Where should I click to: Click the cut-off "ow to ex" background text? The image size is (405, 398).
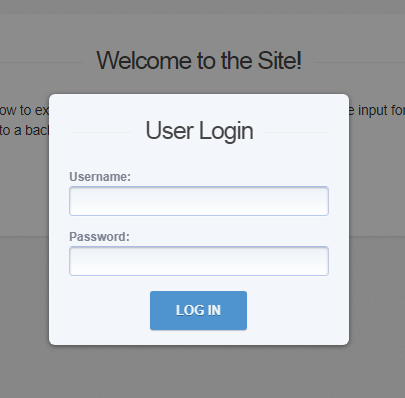[24, 110]
